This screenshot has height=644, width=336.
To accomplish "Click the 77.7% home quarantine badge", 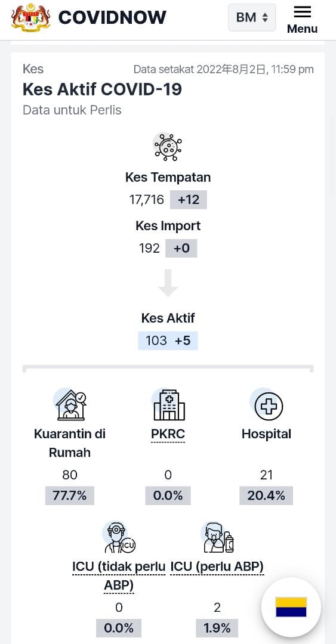I will pyautogui.click(x=69, y=496).
